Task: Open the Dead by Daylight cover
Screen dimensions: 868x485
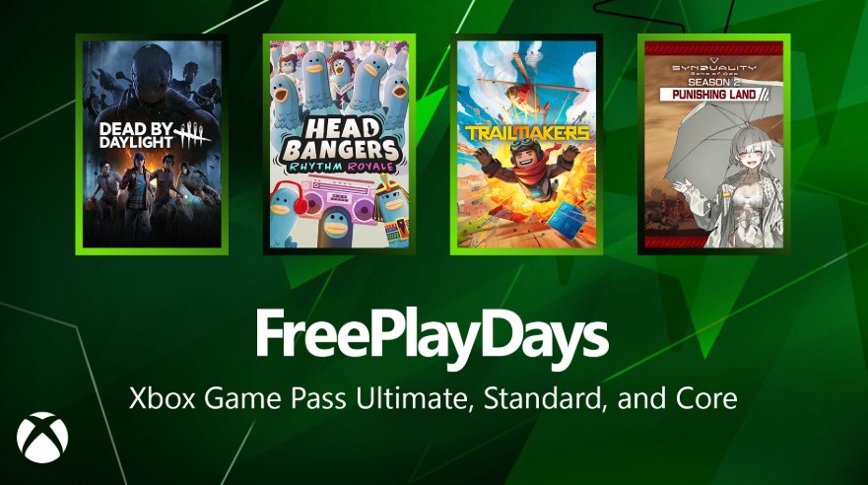Action: click(x=152, y=145)
